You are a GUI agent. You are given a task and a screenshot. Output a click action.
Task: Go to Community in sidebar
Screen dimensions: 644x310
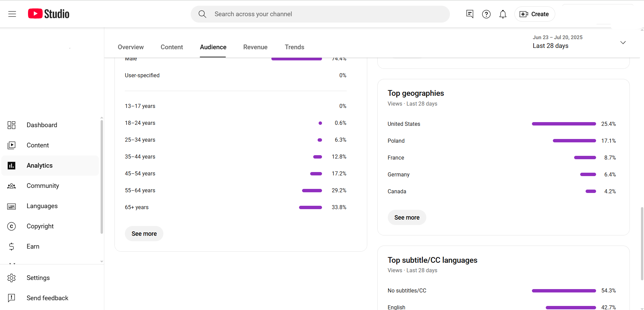point(43,186)
